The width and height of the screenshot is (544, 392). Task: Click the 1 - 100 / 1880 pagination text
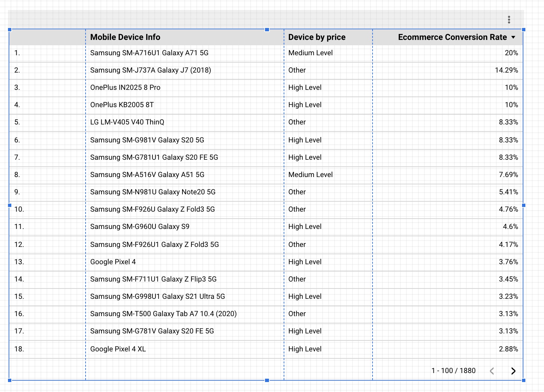pyautogui.click(x=453, y=371)
